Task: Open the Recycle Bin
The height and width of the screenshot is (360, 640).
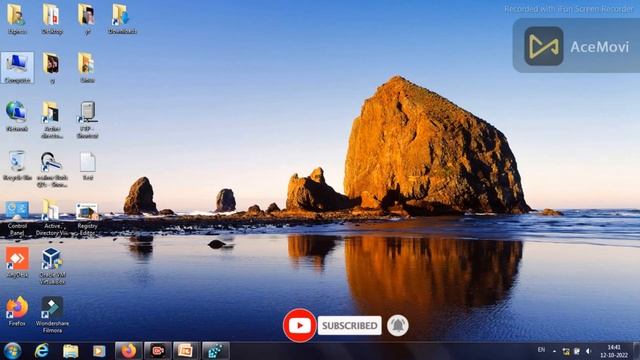Action: [x=17, y=165]
